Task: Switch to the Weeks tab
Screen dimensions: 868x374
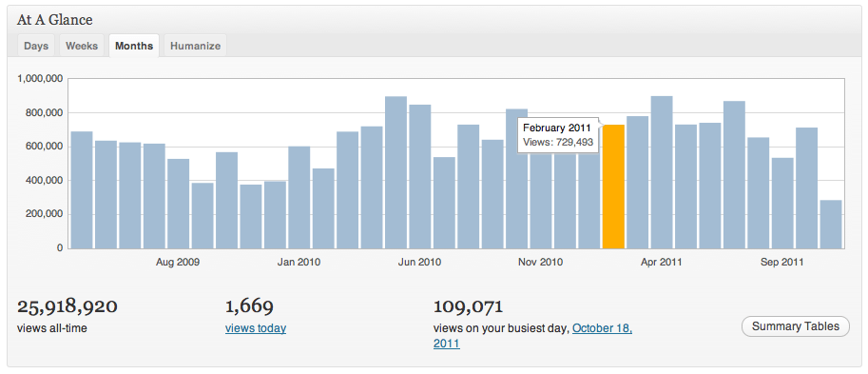Action: click(82, 46)
